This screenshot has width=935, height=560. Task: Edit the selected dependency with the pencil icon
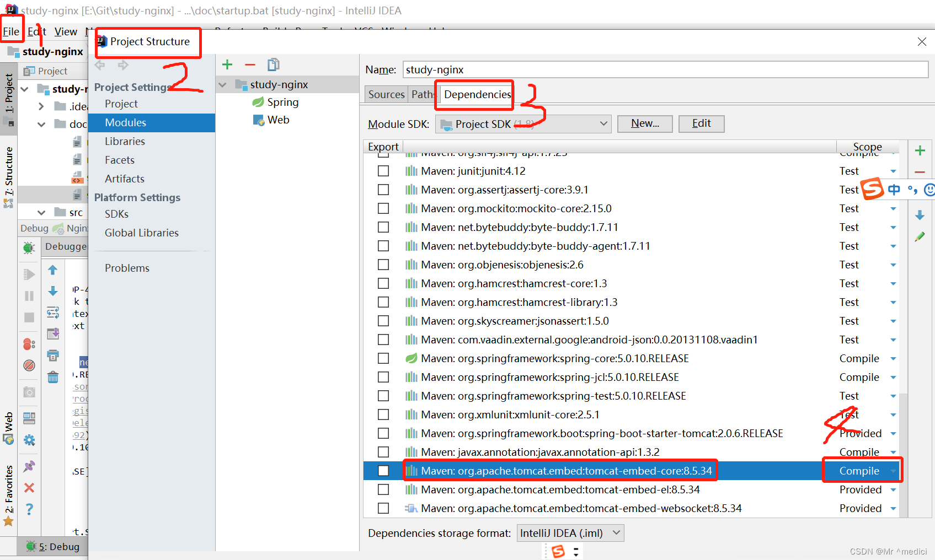[x=920, y=236]
